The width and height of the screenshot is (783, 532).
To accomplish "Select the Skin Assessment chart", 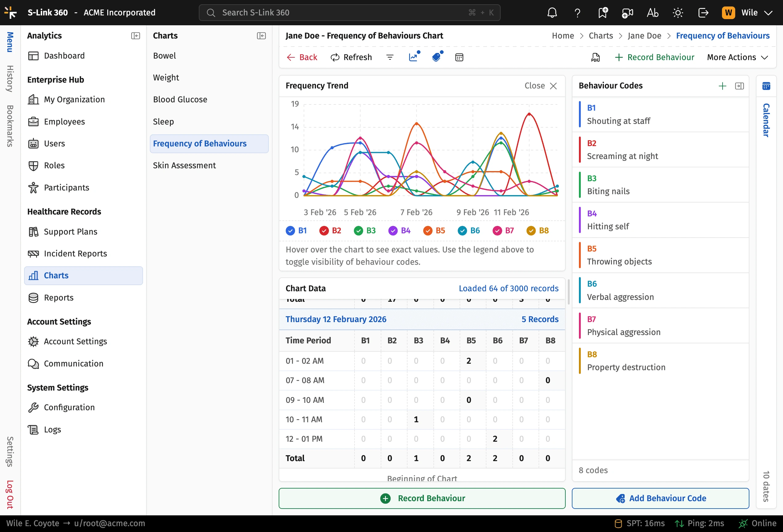I will click(184, 166).
